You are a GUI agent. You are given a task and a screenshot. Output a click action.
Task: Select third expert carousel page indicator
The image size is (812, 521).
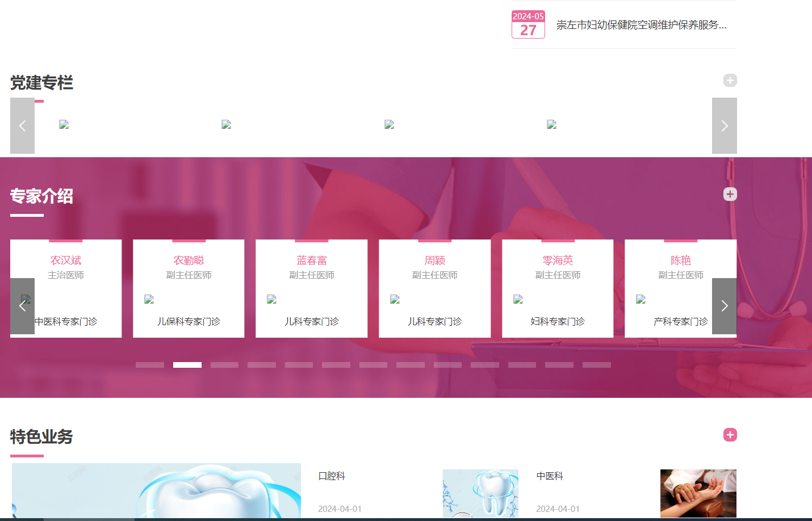[224, 365]
